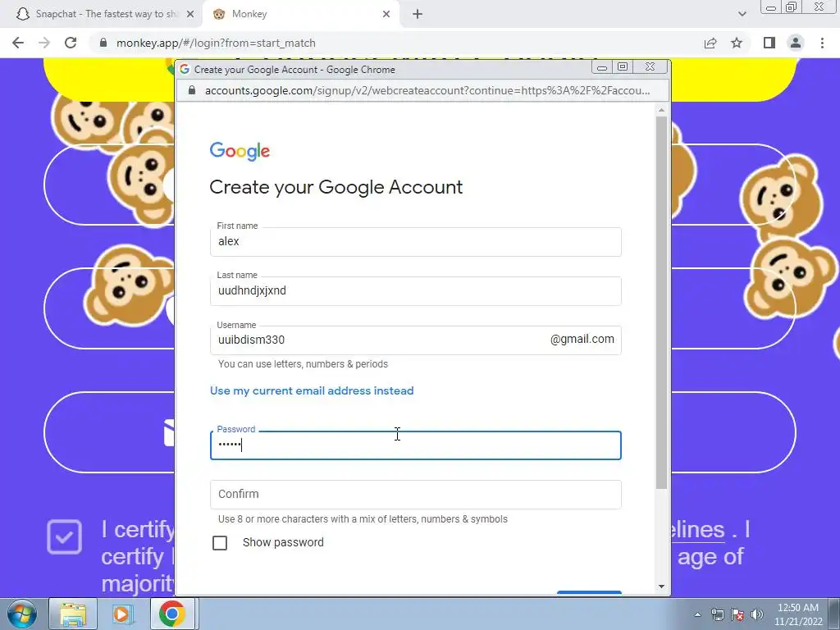Click the Action Center flag icon
The height and width of the screenshot is (630, 840).
pyautogui.click(x=737, y=615)
